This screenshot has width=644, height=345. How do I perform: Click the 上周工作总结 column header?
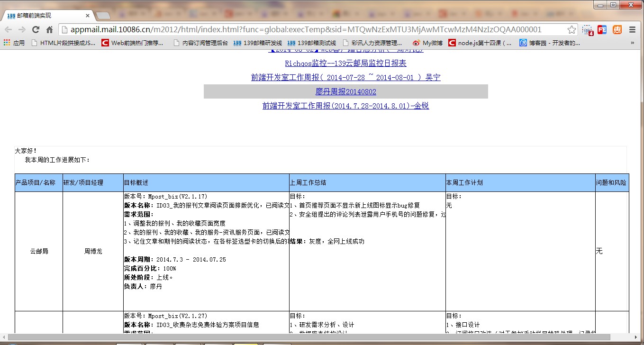pos(367,182)
